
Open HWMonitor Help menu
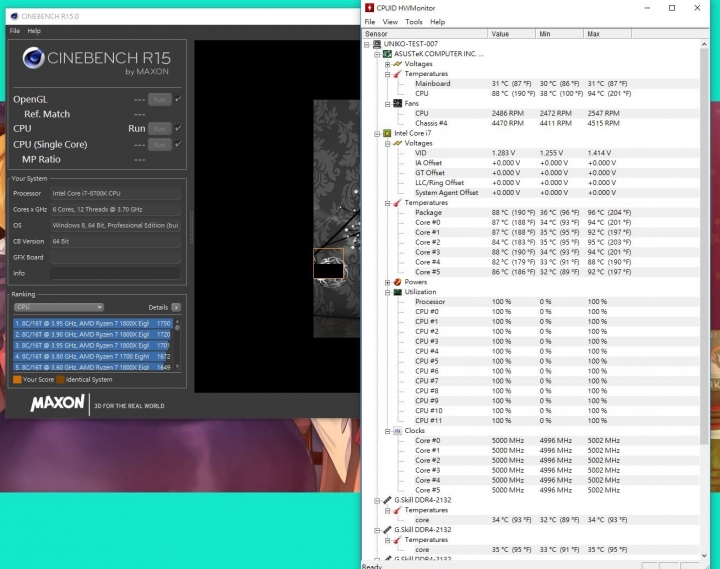pyautogui.click(x=438, y=22)
